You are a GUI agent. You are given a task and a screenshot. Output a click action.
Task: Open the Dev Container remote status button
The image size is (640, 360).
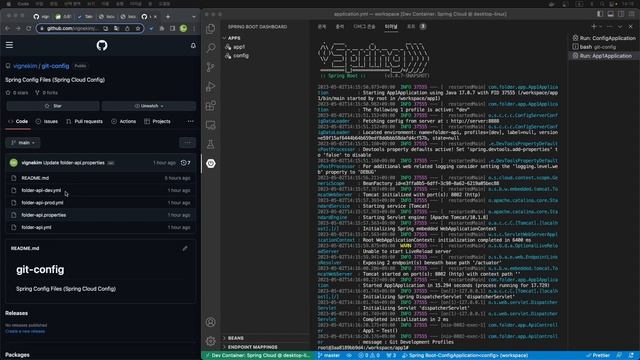pyautogui.click(x=258, y=356)
